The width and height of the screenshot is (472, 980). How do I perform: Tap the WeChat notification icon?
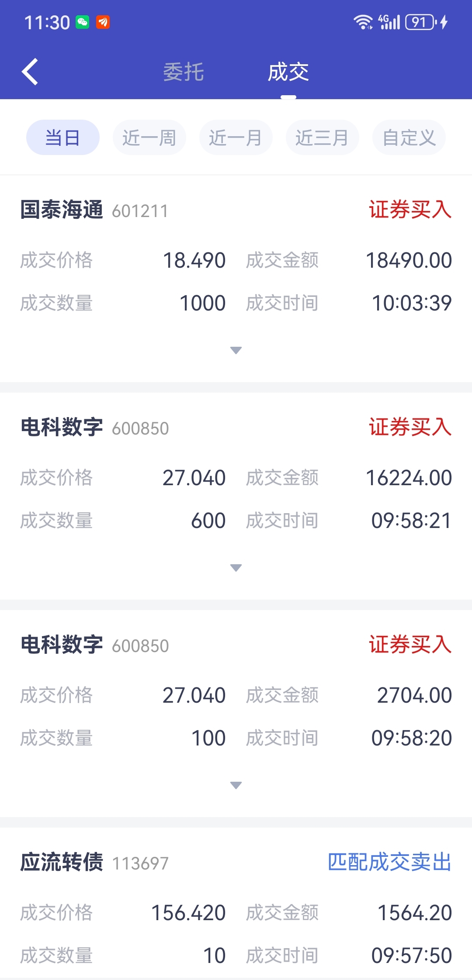coord(83,22)
